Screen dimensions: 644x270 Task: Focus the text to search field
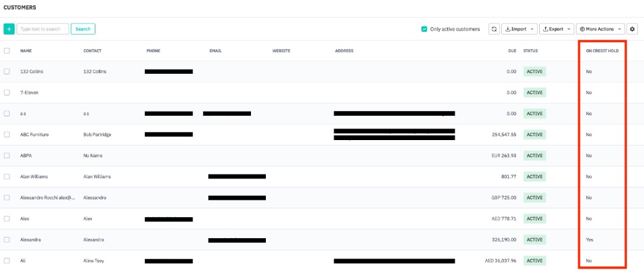click(x=43, y=29)
